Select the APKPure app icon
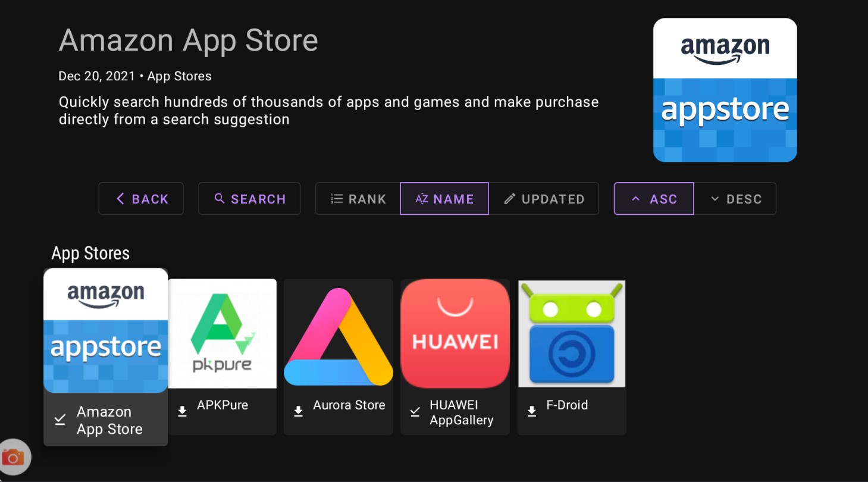The width and height of the screenshot is (868, 482). tap(223, 334)
